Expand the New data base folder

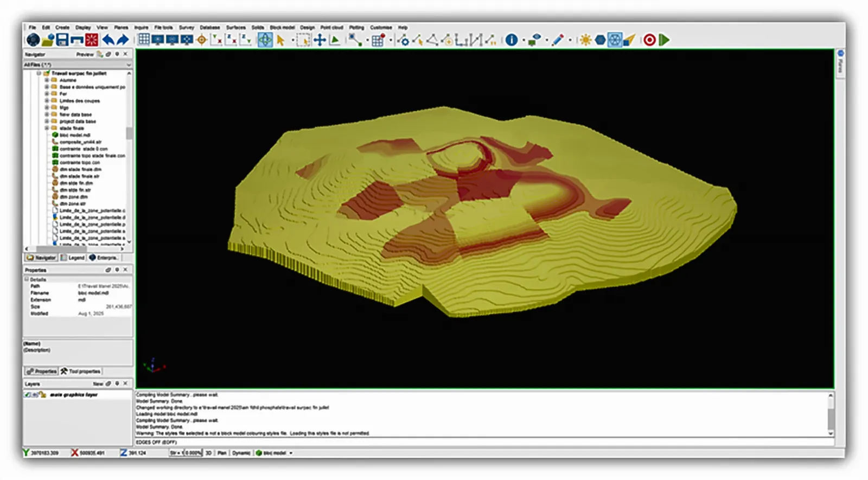(47, 114)
